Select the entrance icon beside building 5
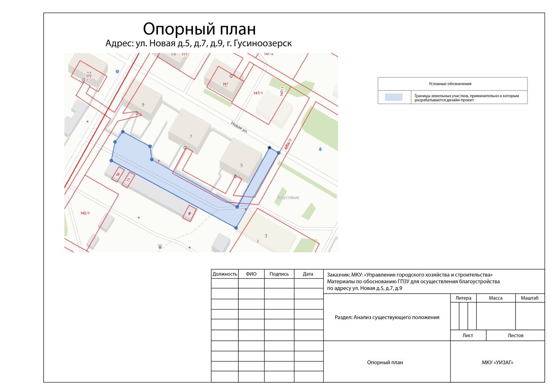Viewport: 555px width, 392px height. [x=235, y=176]
